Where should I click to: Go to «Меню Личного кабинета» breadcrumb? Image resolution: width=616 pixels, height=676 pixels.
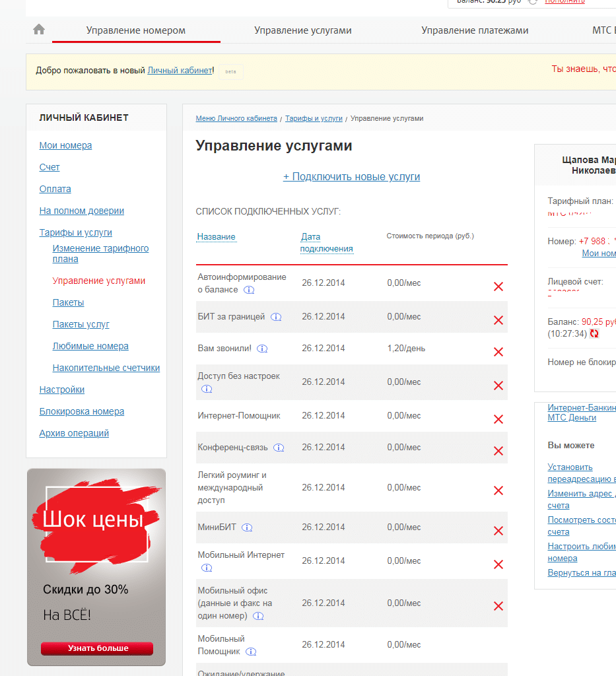(236, 119)
